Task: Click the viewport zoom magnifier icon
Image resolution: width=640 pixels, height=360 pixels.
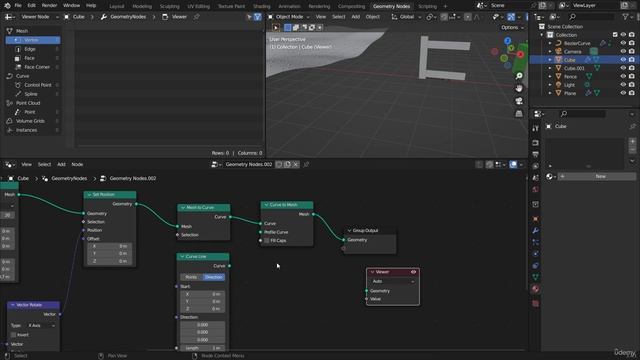Action: (519, 76)
